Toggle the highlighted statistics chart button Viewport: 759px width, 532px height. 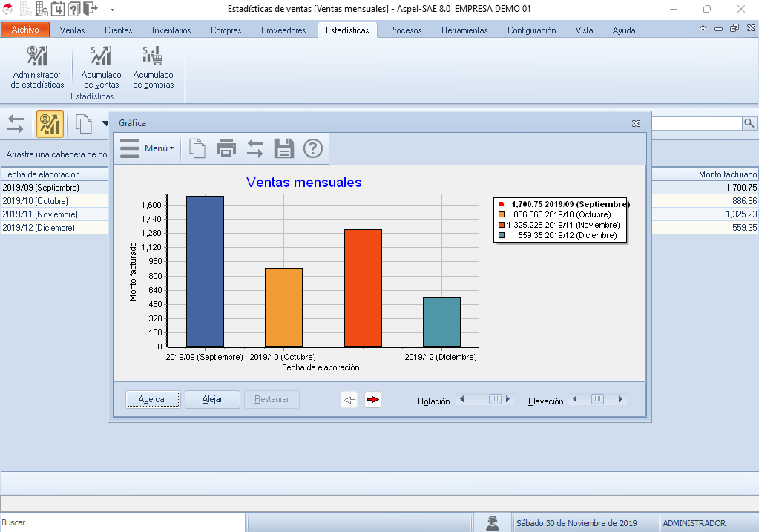pos(50,124)
